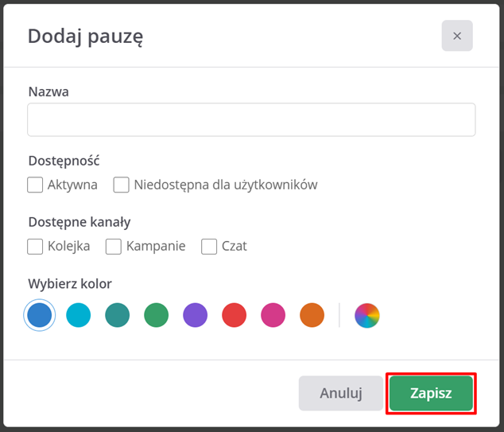The width and height of the screenshot is (504, 432).
Task: Toggle the Kampanie channel checkbox
Action: coord(114,247)
